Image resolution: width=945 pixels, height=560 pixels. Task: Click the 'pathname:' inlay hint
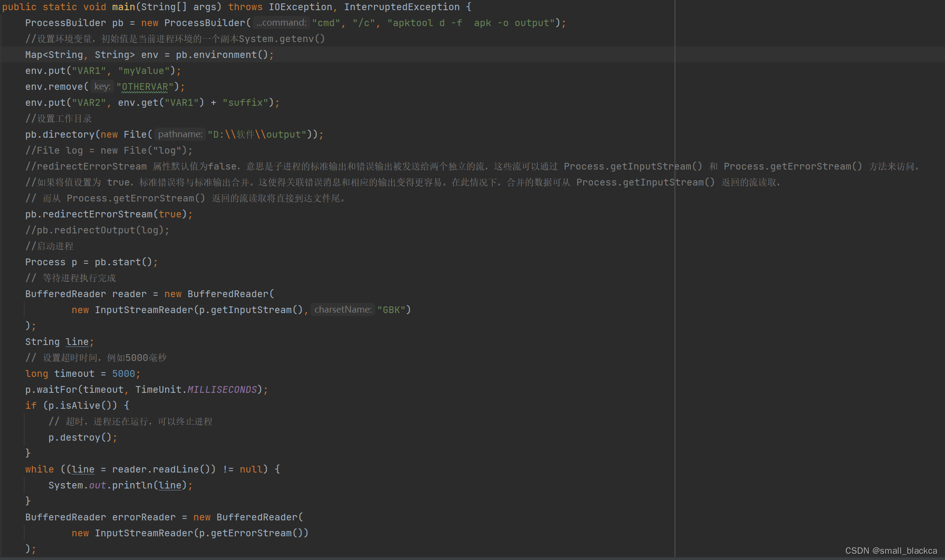(180, 134)
